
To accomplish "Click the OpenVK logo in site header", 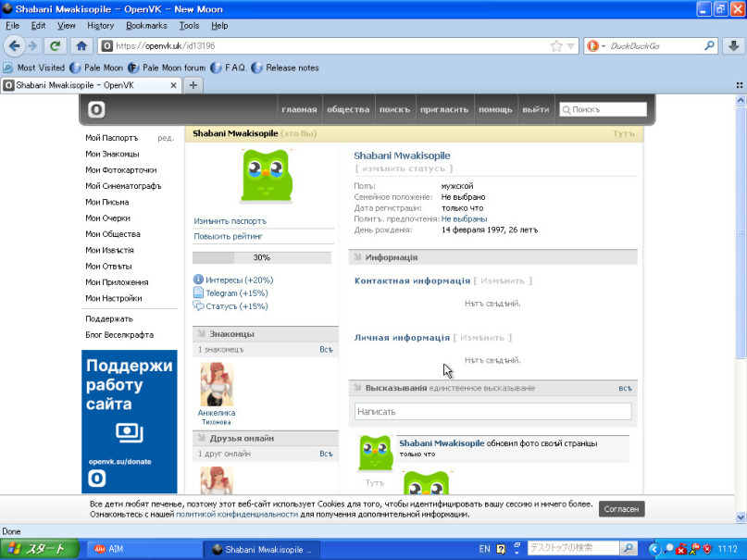I will 96,109.
